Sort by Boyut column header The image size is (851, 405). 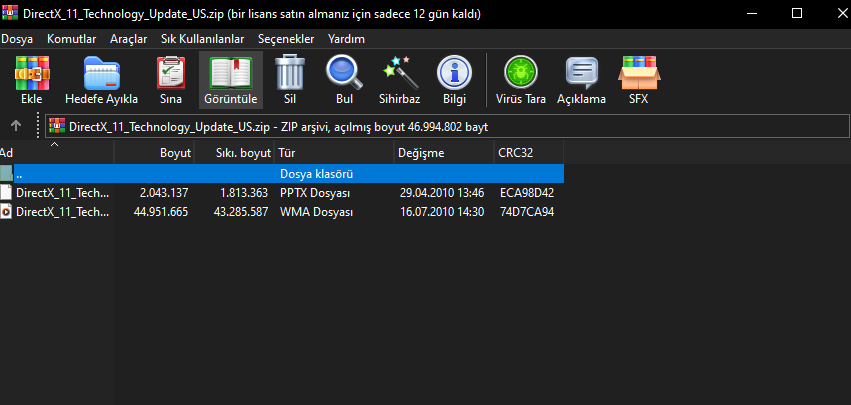[154, 153]
